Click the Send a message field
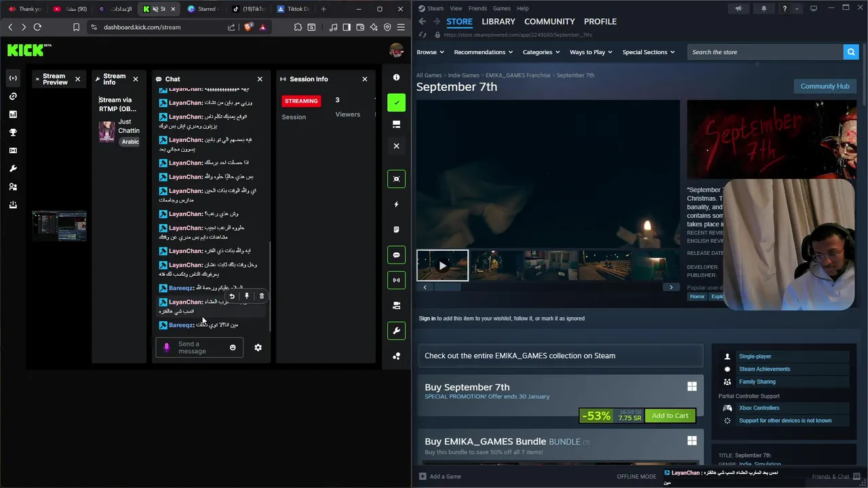Image resolution: width=868 pixels, height=488 pixels. (x=199, y=348)
